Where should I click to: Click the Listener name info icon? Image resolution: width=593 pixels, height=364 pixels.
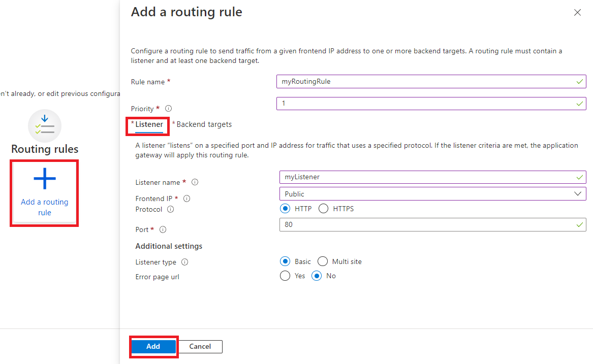(195, 182)
